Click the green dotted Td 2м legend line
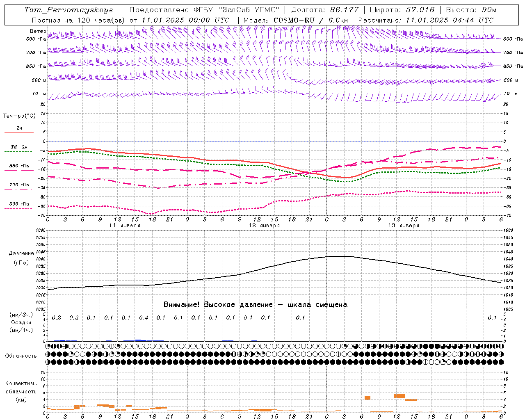This screenshot has width=525, height=420. (18, 151)
